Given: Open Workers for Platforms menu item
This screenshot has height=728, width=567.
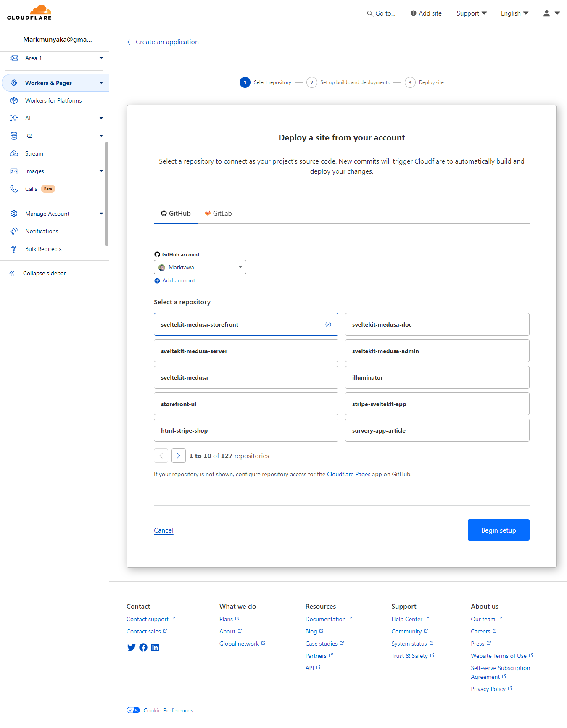Looking at the screenshot, I should (53, 100).
